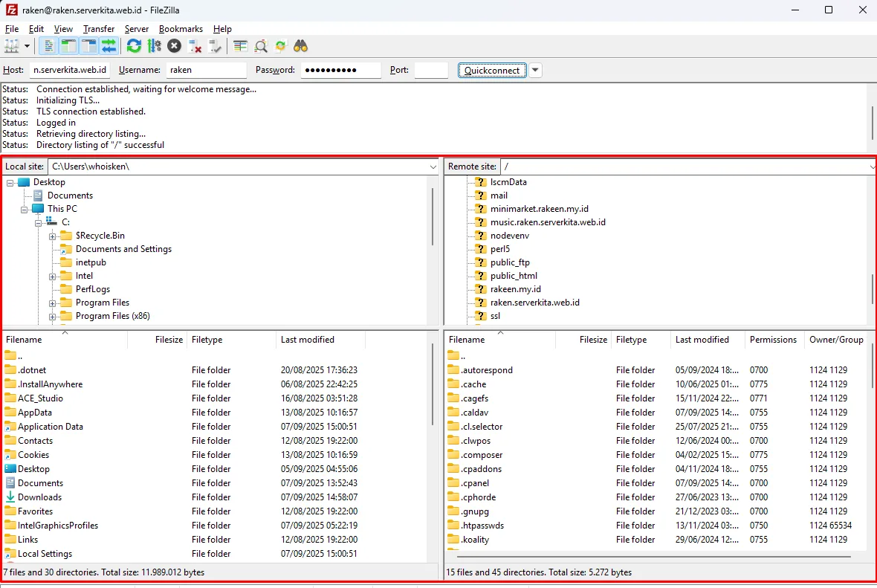Open the directory listing filters dialog
Viewport: 877px width, 588px height.
tap(240, 46)
